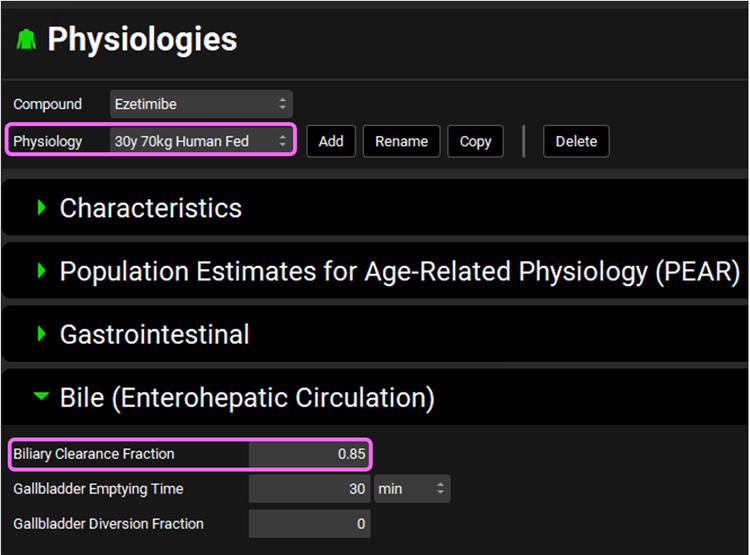Expand the Gastrointestinal section arrow

click(42, 334)
